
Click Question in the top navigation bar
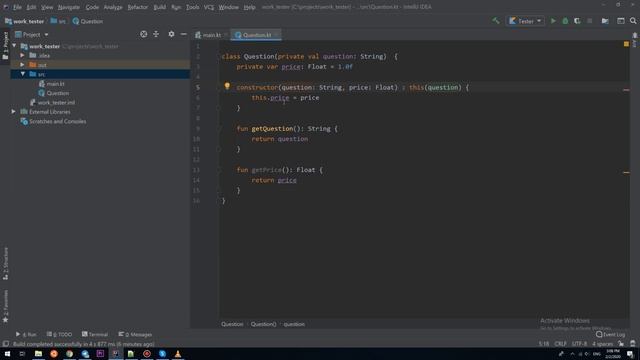click(88, 21)
